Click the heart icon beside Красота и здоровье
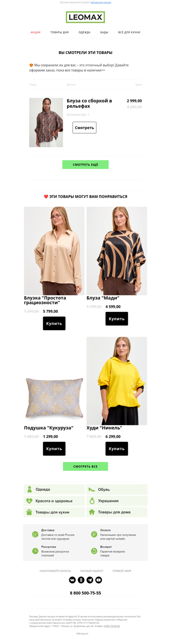This screenshot has height=644, width=171. click(x=29, y=501)
